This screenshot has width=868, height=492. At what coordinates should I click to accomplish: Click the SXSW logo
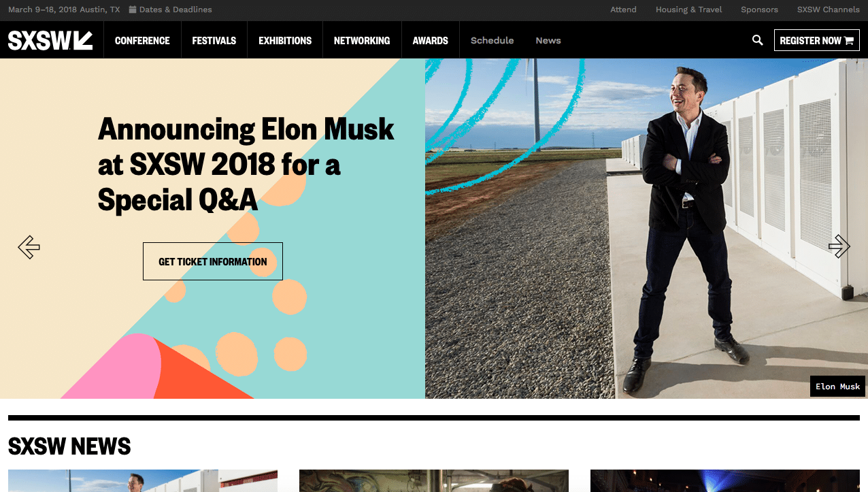pyautogui.click(x=50, y=40)
